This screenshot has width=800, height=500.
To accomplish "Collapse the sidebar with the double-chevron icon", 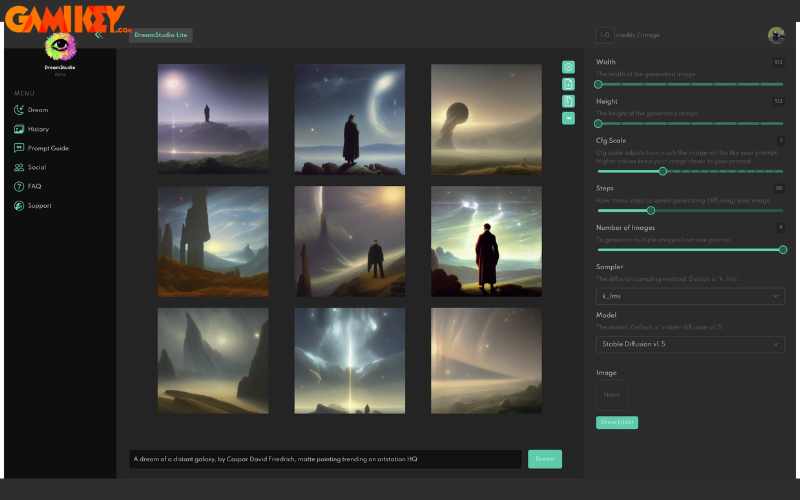I will (98, 35).
